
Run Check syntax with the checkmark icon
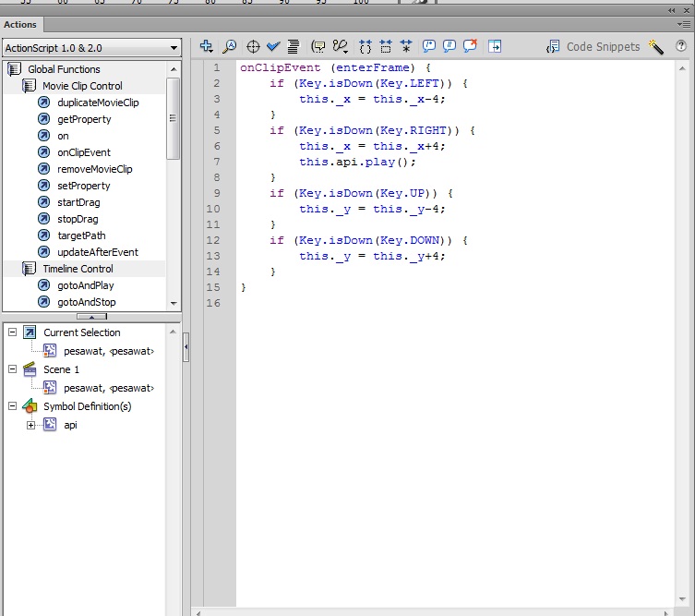click(x=273, y=46)
